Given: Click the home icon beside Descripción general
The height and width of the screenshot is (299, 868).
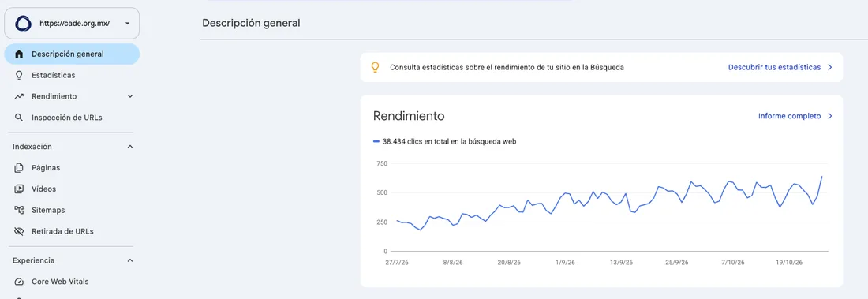Looking at the screenshot, I should pyautogui.click(x=20, y=54).
